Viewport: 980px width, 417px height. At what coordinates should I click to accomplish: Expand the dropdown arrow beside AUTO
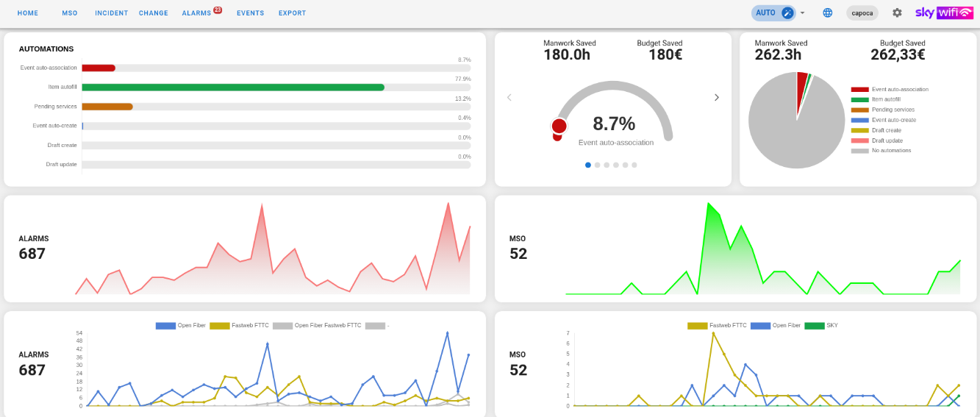pyautogui.click(x=802, y=13)
